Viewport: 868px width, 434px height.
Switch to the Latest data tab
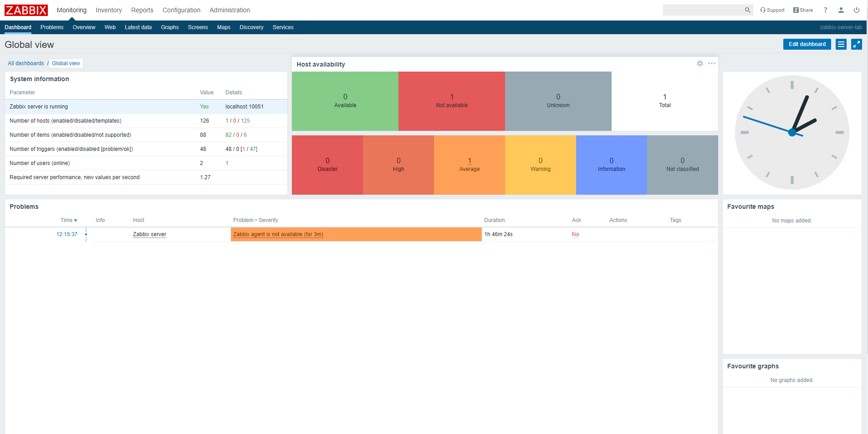pyautogui.click(x=138, y=27)
